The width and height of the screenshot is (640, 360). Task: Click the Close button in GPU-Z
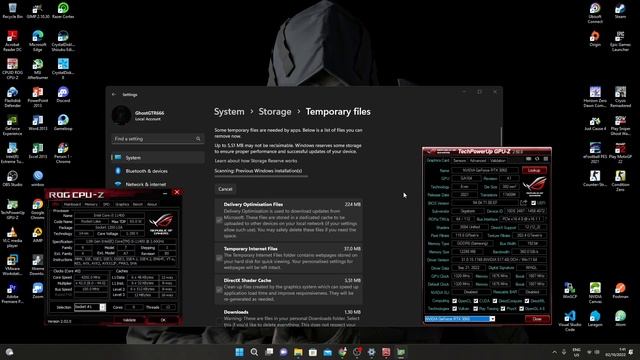pos(537,319)
